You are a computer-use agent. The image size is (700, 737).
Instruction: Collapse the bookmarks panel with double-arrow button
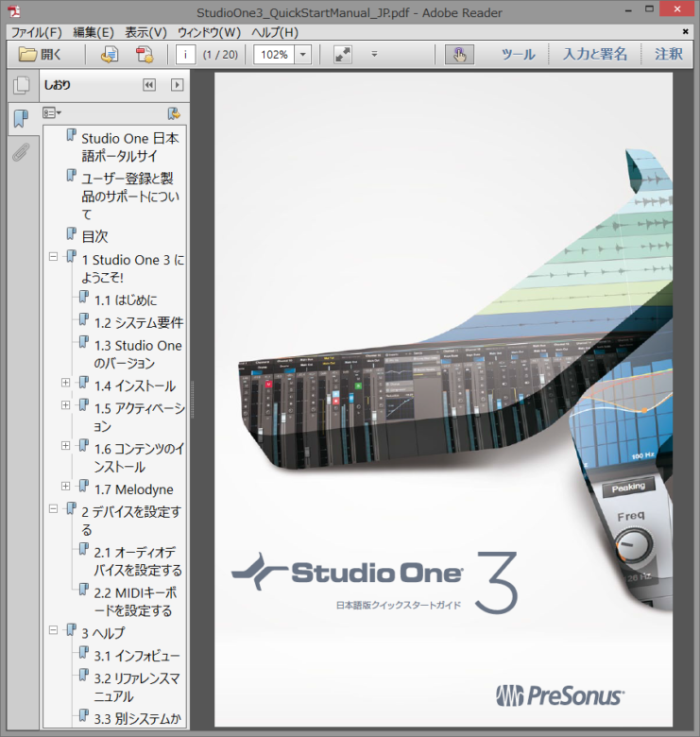coord(149,85)
